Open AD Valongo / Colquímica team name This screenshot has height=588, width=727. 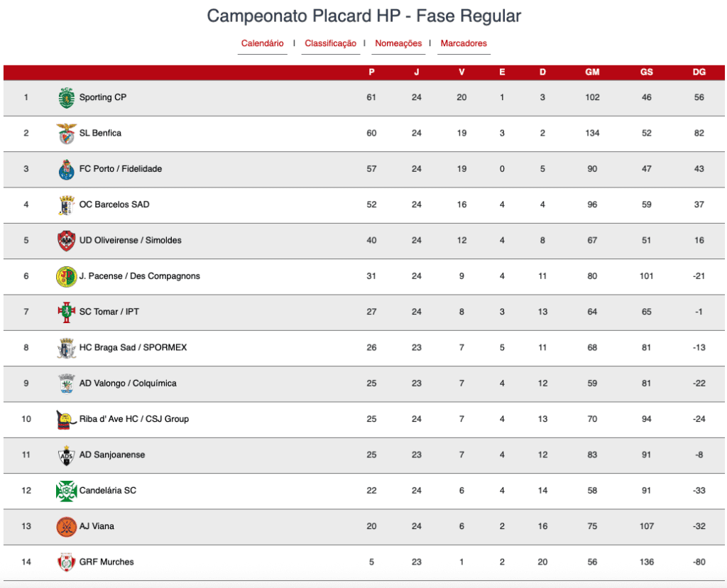coord(128,383)
